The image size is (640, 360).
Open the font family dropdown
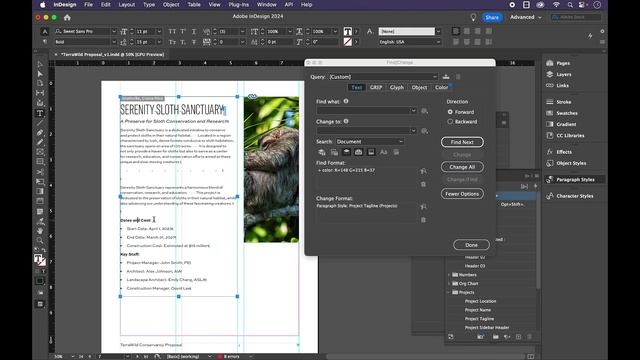tap(114, 31)
